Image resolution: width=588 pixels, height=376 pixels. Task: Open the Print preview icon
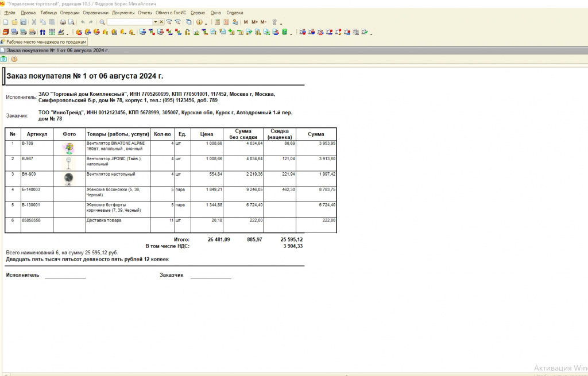[71, 22]
